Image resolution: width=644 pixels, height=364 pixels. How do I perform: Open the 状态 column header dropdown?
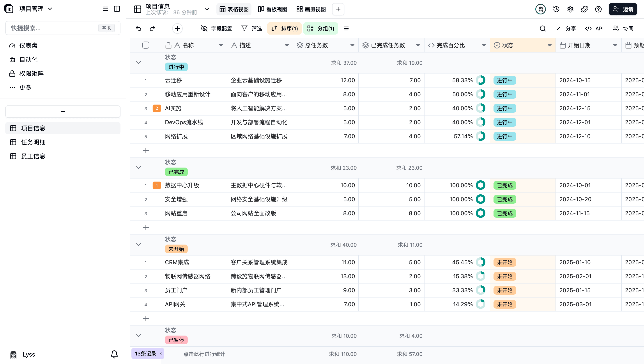(549, 45)
